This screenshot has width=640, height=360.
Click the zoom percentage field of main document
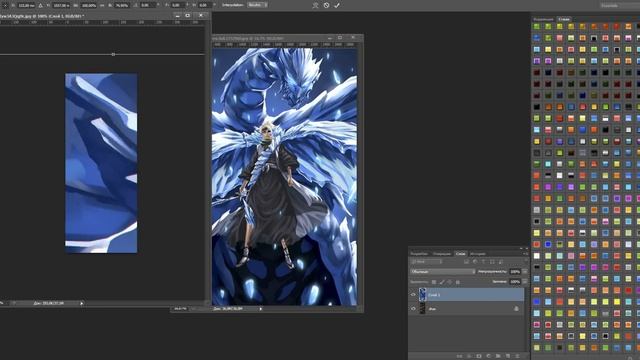coord(180,309)
